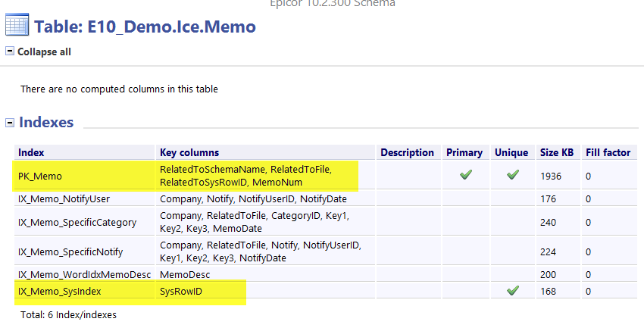
Task: Click the 200 size value
Action: 549,275
